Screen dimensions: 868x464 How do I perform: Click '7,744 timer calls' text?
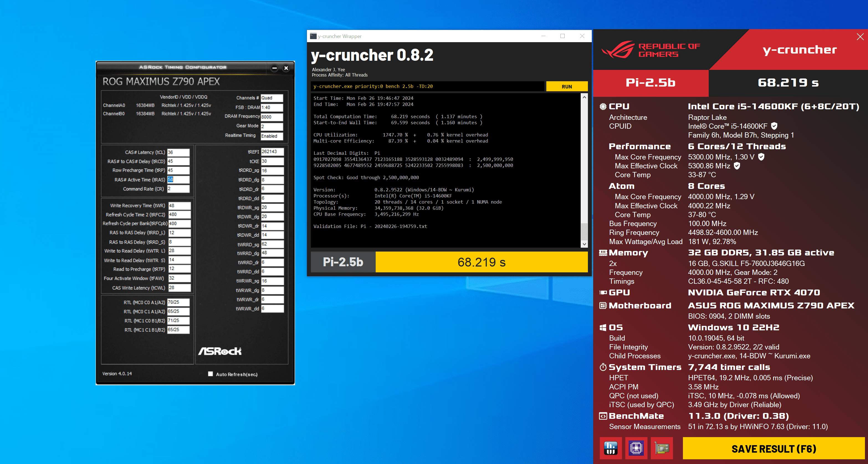[x=729, y=367]
